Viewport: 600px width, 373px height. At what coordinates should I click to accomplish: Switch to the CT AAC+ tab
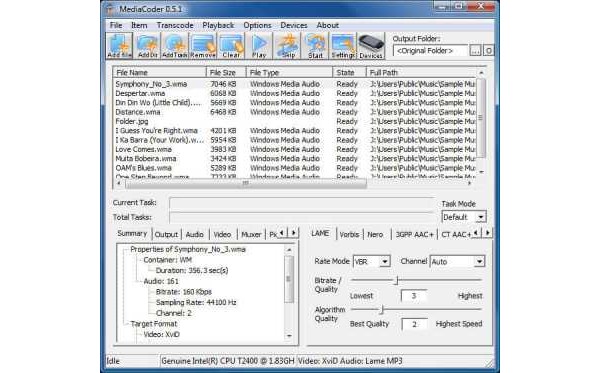(455, 234)
